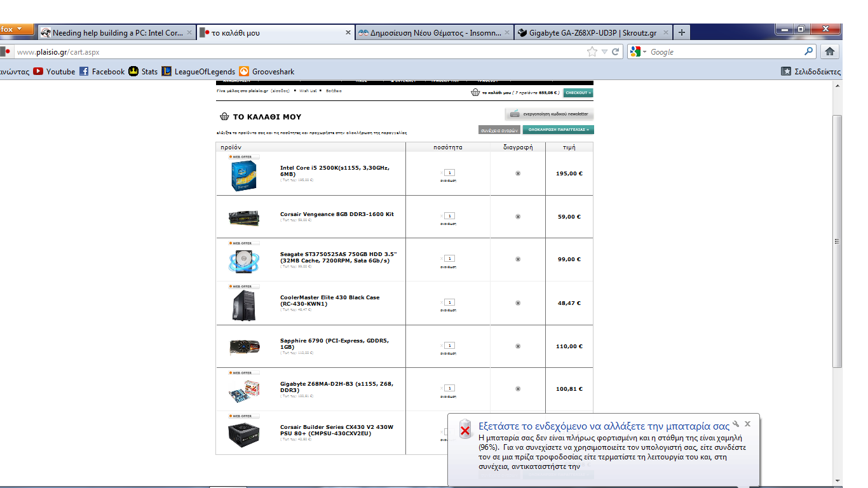Remove CoolerMaster Elite 430 from cart
Image resolution: width=868 pixels, height=488 pixels.
518,303
